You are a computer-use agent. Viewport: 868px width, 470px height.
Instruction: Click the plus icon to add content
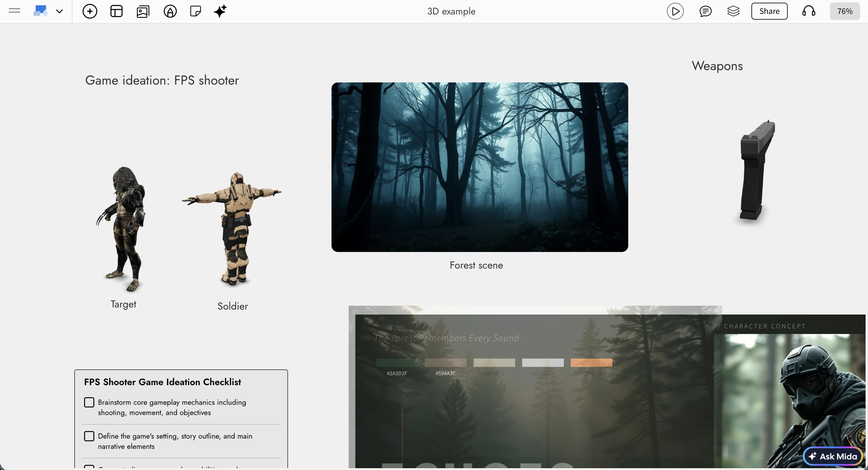[90, 11]
